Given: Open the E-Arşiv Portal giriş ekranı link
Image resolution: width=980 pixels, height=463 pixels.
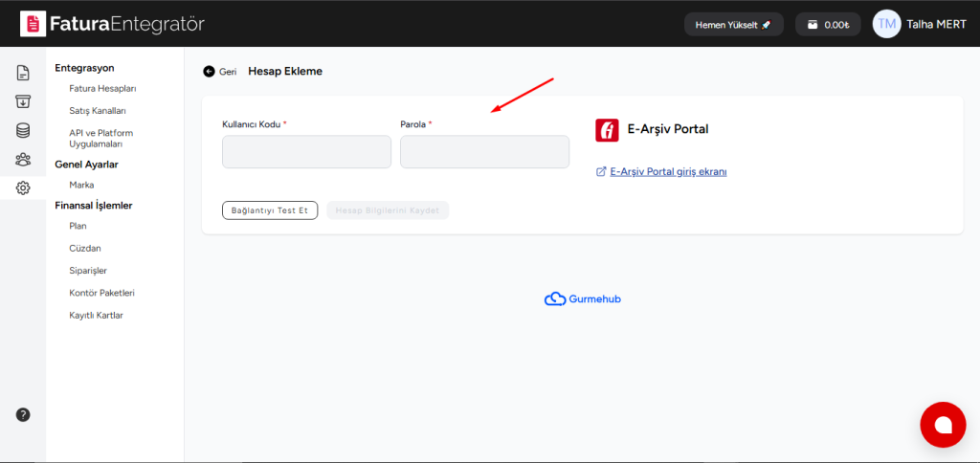Looking at the screenshot, I should coord(668,172).
